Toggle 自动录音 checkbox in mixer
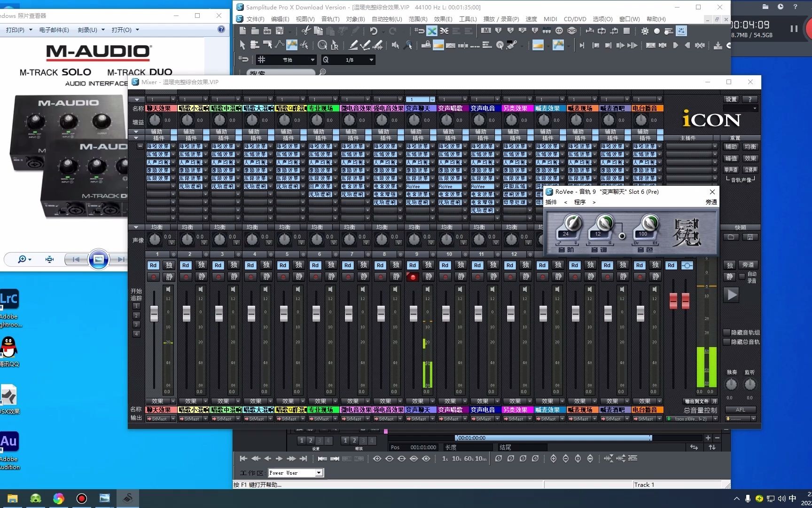The image size is (812, 508). [742, 277]
